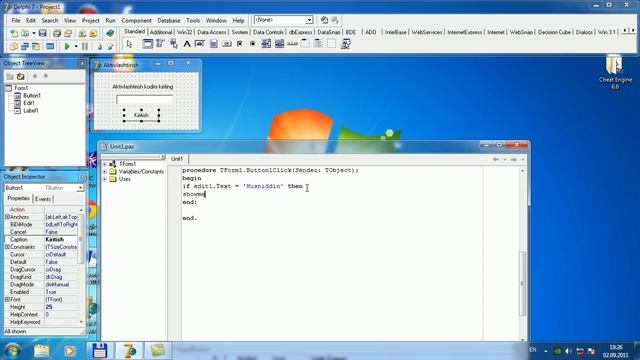The width and height of the screenshot is (640, 360).
Task: Open the Tools menu
Action: (x=193, y=20)
